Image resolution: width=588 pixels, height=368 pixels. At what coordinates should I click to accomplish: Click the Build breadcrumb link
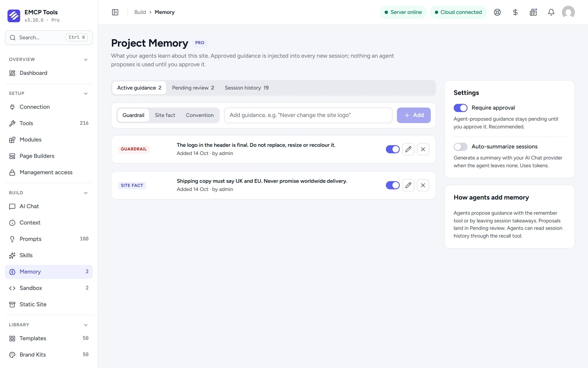click(x=140, y=12)
